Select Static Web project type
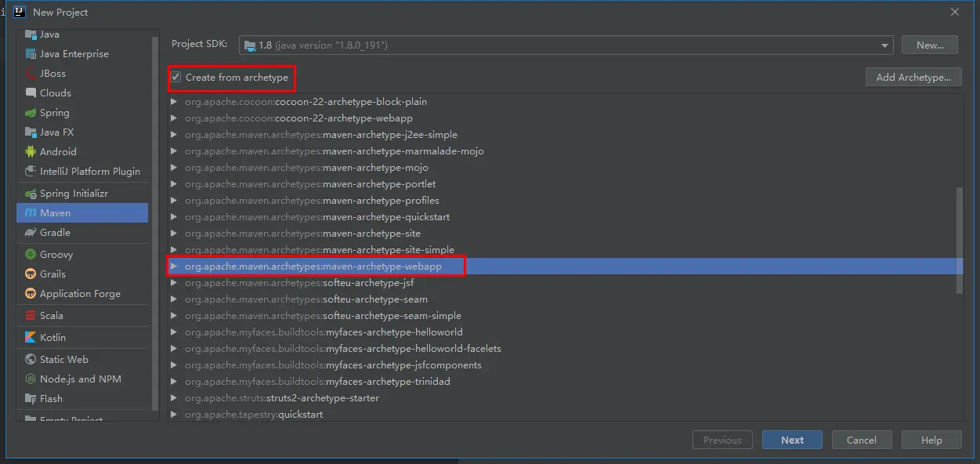 coord(82,360)
